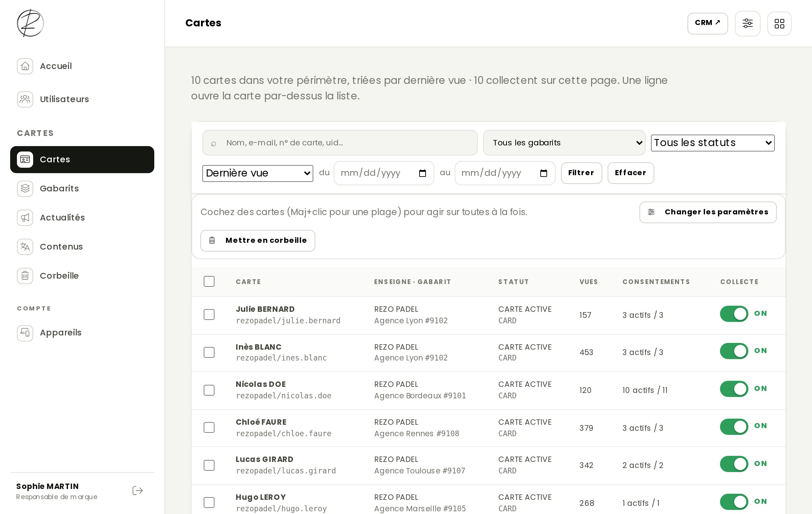Disable collecte switch for Inès BLANC
The width and height of the screenshot is (812, 514).
(x=734, y=351)
